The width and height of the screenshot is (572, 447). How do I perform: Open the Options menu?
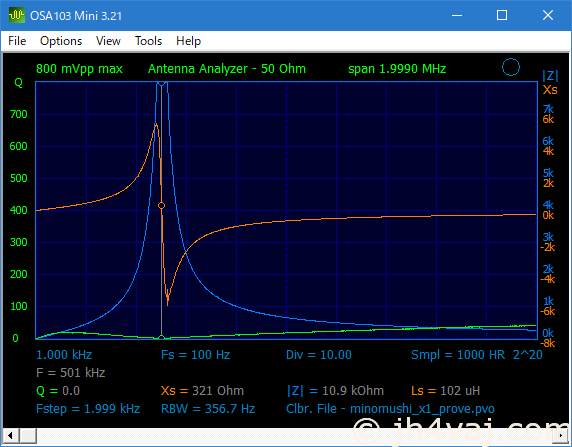click(61, 41)
